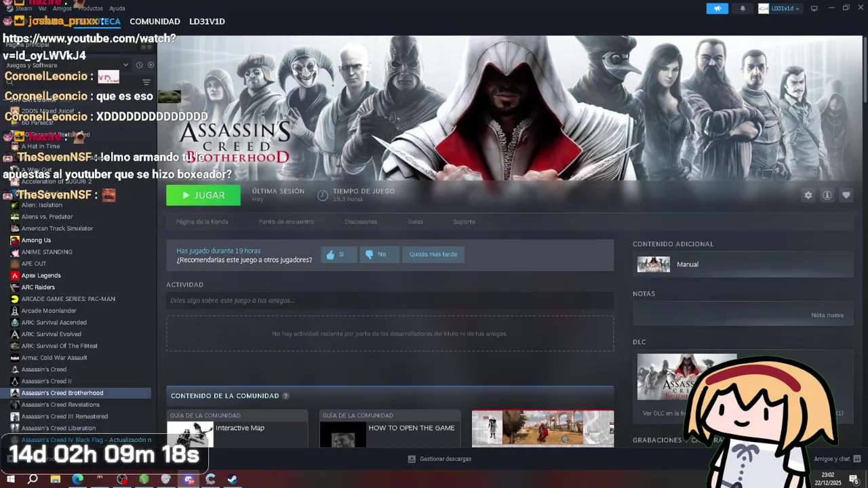Add game to favorites heart icon

click(846, 195)
